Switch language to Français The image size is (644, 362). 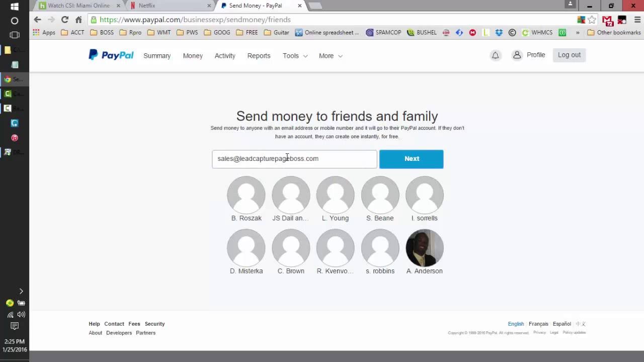(x=538, y=324)
